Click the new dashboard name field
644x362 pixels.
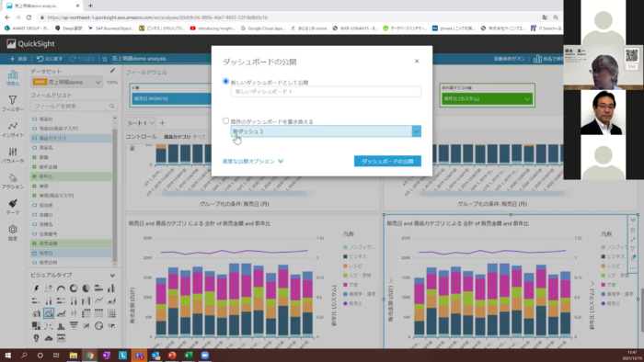click(x=326, y=92)
